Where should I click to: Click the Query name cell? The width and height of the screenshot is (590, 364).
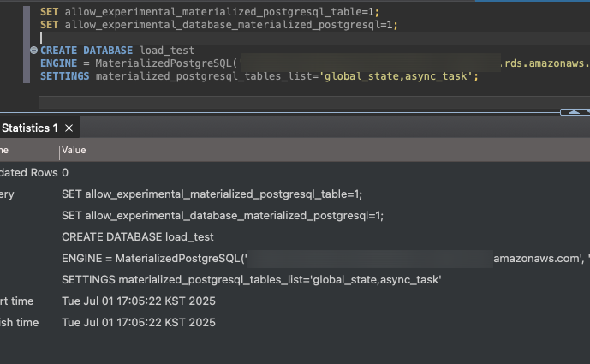coord(7,194)
